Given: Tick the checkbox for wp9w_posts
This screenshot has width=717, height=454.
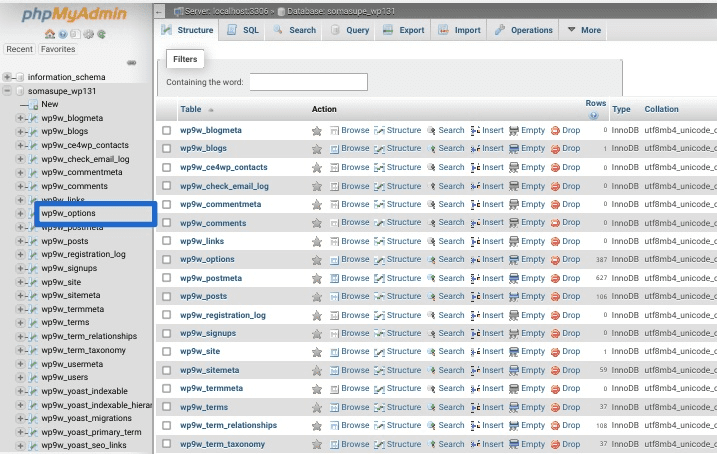Looking at the screenshot, I should click(x=166, y=296).
